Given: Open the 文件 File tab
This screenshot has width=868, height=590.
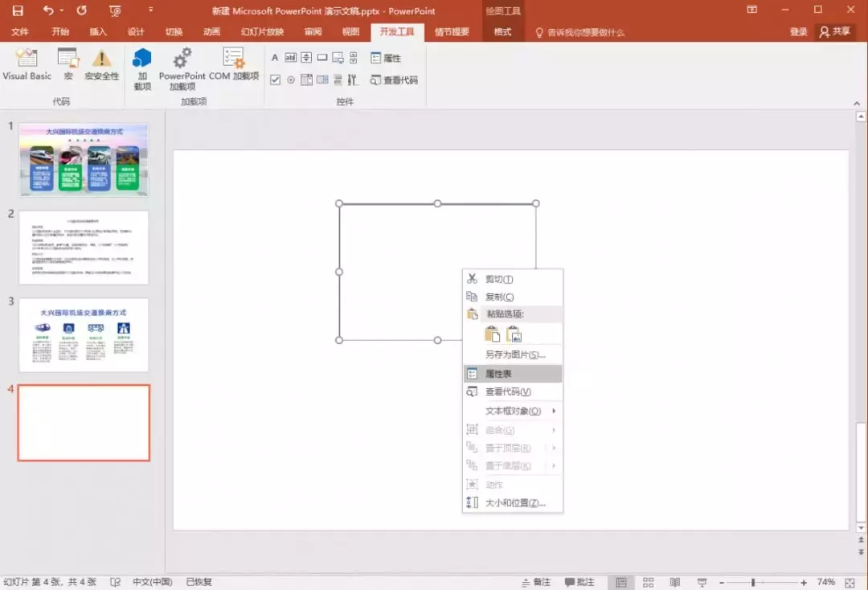Looking at the screenshot, I should [20, 31].
